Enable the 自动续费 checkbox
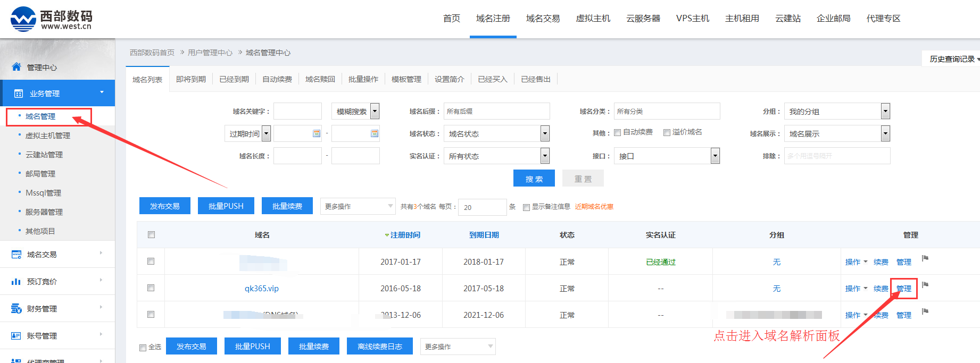Screen dimensions: 980x363 pos(618,132)
